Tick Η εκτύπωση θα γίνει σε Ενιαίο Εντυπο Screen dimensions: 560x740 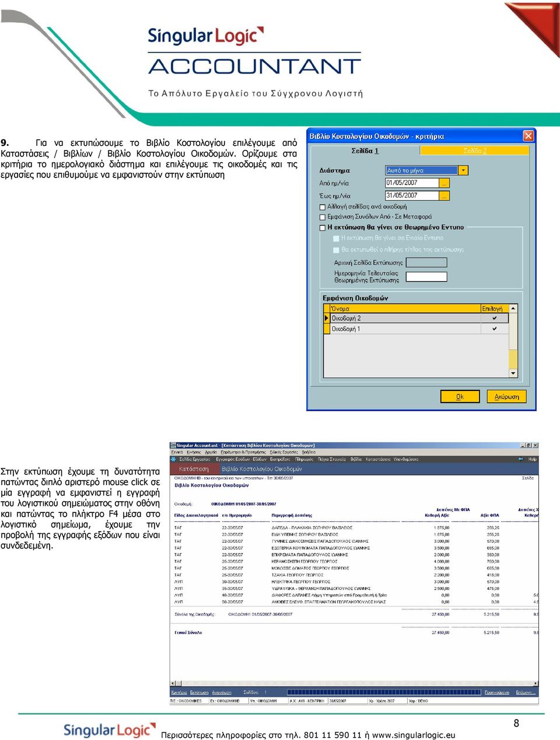[336, 238]
